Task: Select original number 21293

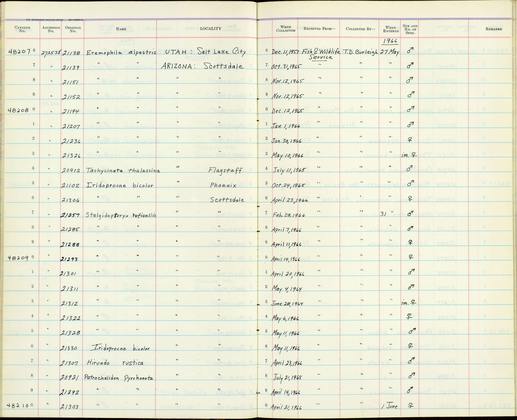Action: 69,259
